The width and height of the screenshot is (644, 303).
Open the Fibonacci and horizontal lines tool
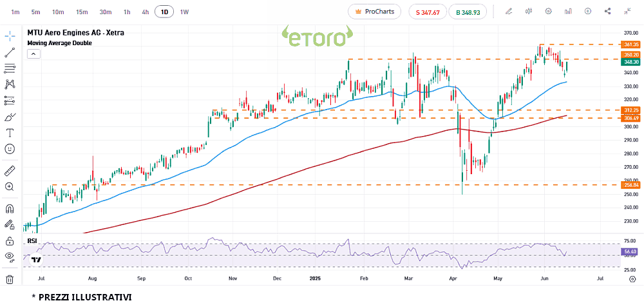pyautogui.click(x=10, y=68)
